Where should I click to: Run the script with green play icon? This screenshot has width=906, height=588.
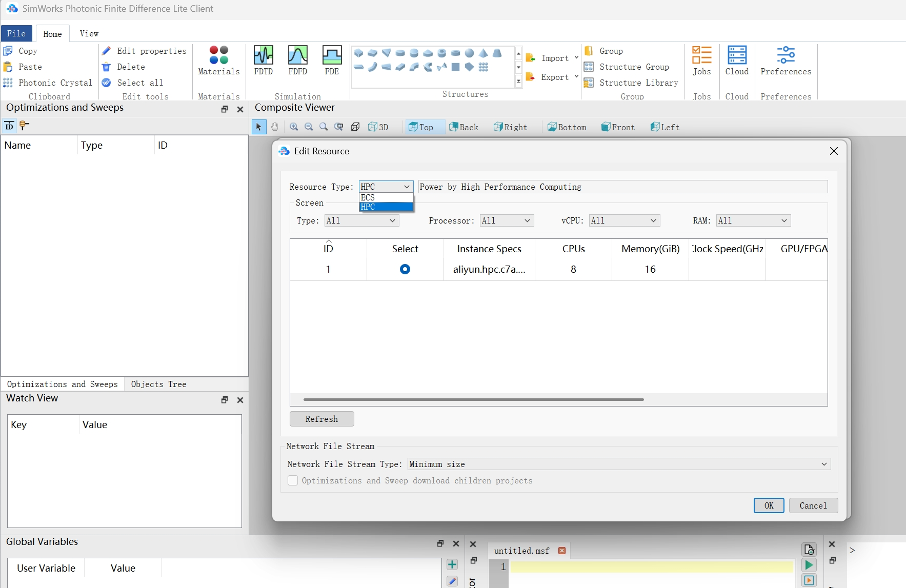809,565
